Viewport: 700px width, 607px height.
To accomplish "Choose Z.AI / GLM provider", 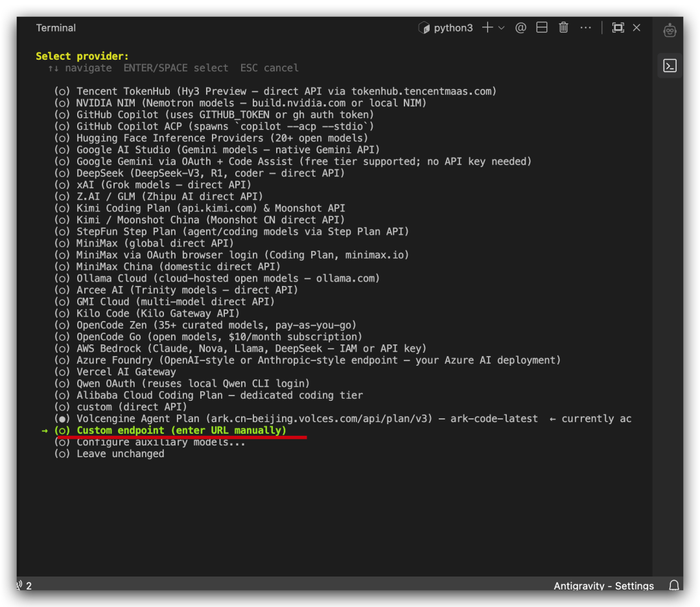I will coord(159,196).
